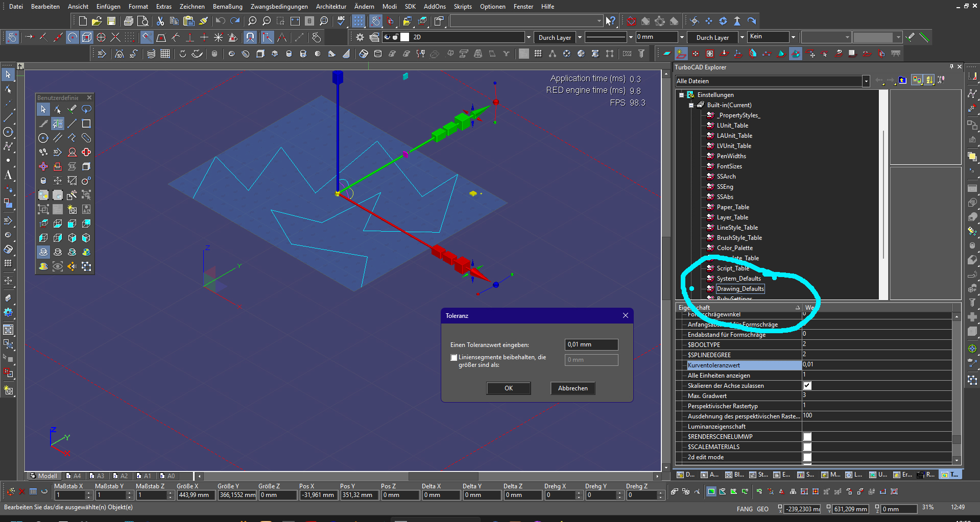Open the Paste clipboard icon

[x=189, y=21]
